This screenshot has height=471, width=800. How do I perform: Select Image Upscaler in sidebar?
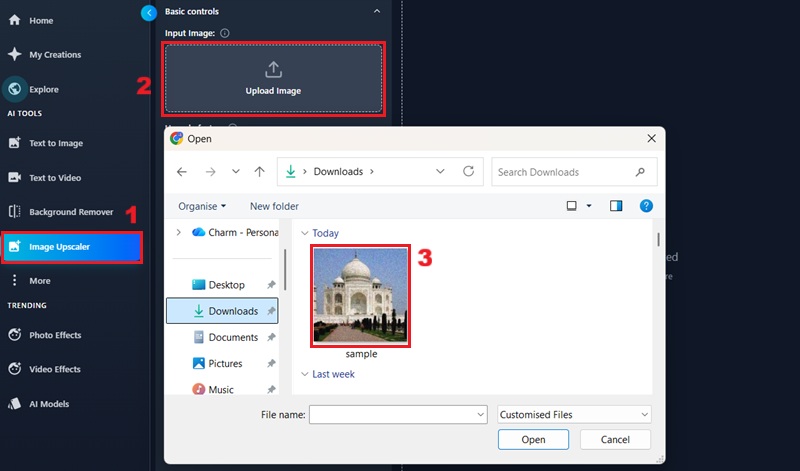[x=72, y=246]
